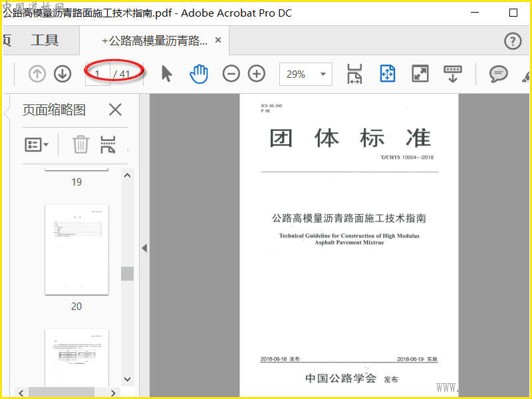Click the read mode download-arrow icon
This screenshot has height=399, width=532.
point(453,74)
